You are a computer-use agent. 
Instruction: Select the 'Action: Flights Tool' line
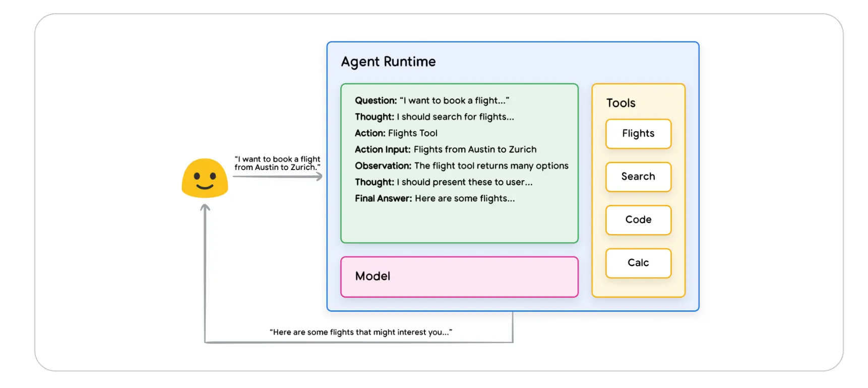[396, 133]
